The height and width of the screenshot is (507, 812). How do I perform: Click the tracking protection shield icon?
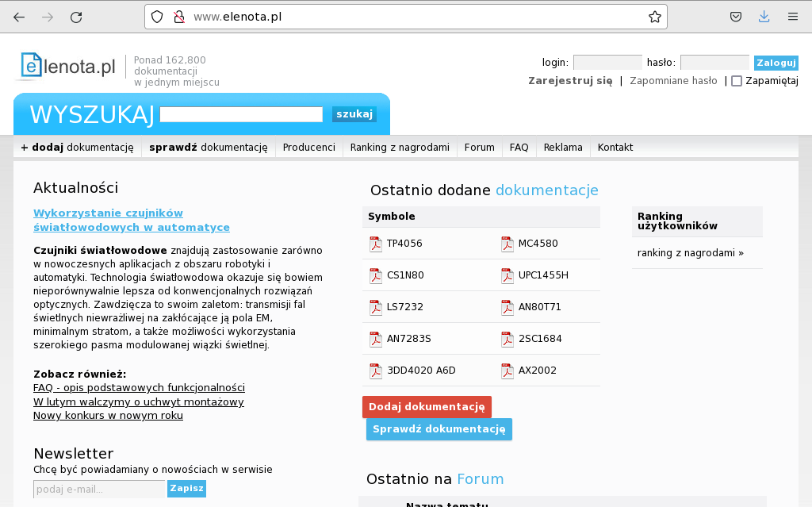tap(158, 16)
